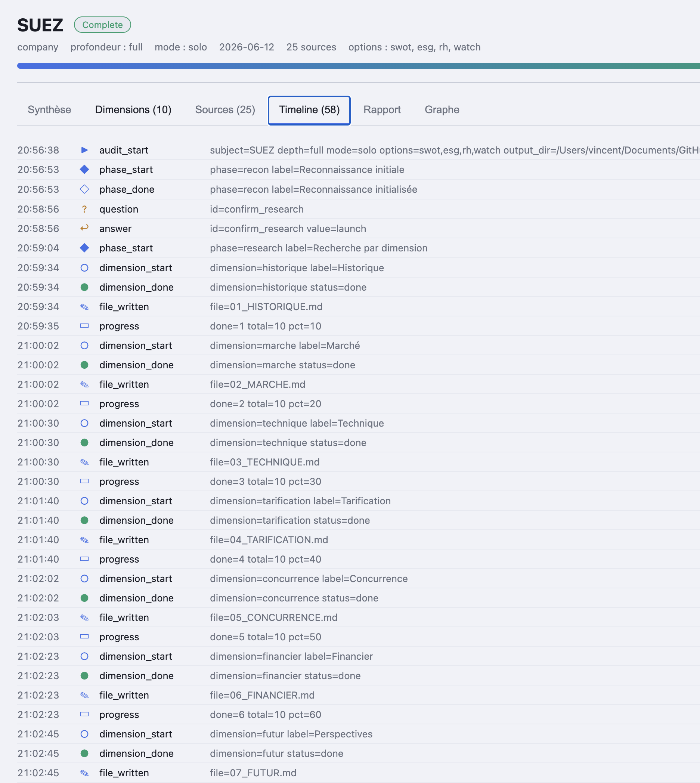Click green dot icon for marche dimension_done
The height and width of the screenshot is (783, 700).
[x=85, y=365]
